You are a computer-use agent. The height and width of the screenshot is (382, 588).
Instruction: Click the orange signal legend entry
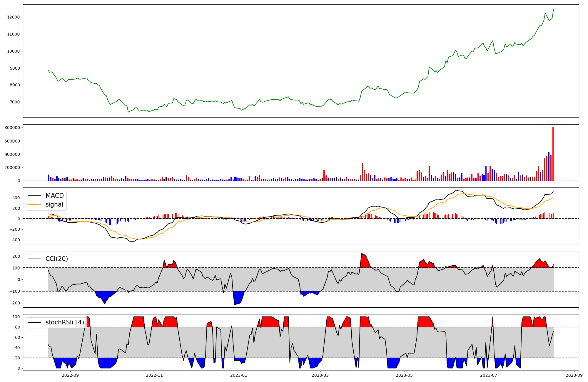pyautogui.click(x=54, y=205)
